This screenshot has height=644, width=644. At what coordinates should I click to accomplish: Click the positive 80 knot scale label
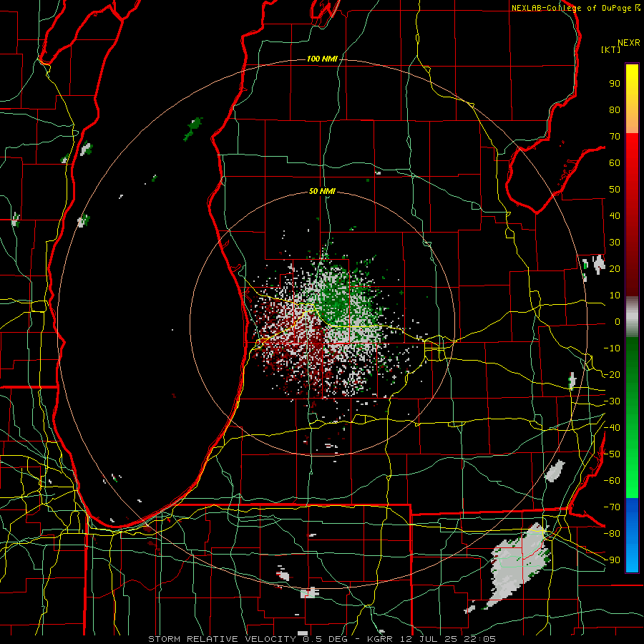click(x=615, y=109)
